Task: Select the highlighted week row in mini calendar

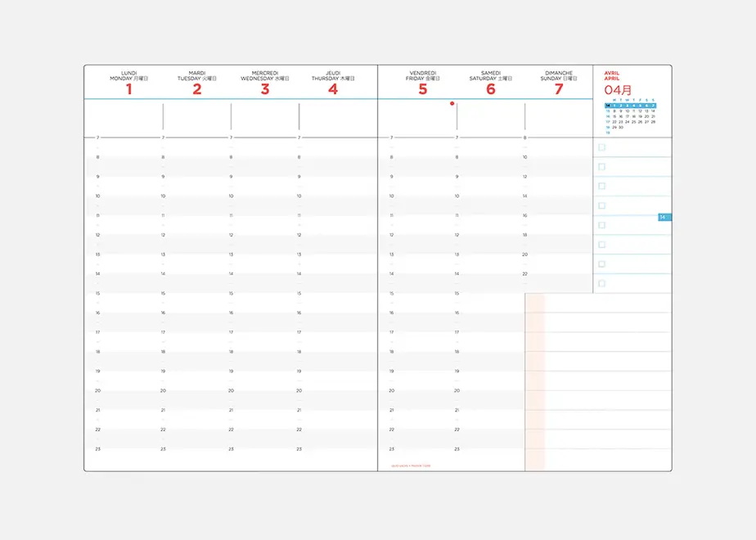Action: tap(631, 106)
